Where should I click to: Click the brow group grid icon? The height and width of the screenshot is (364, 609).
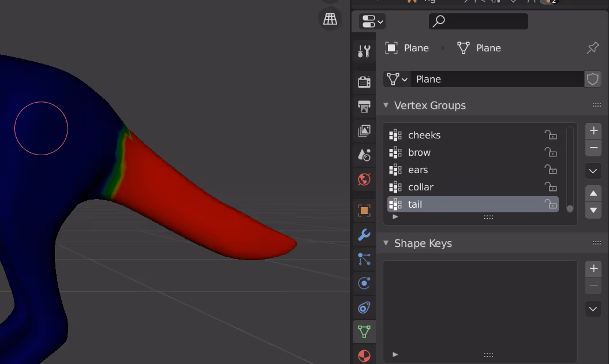(x=395, y=152)
